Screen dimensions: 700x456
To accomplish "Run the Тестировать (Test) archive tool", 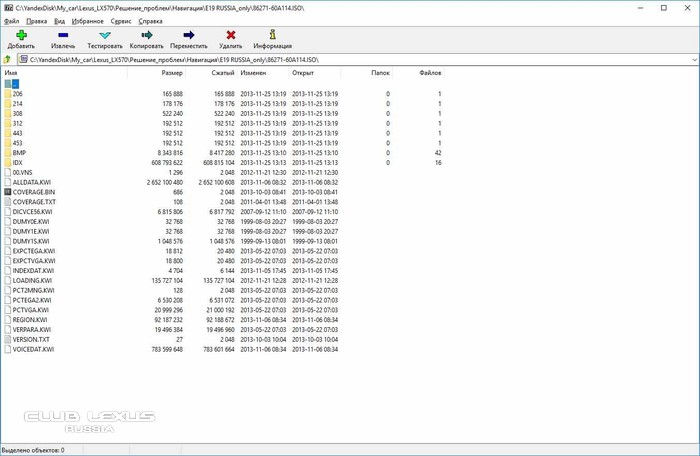I will 105,36.
